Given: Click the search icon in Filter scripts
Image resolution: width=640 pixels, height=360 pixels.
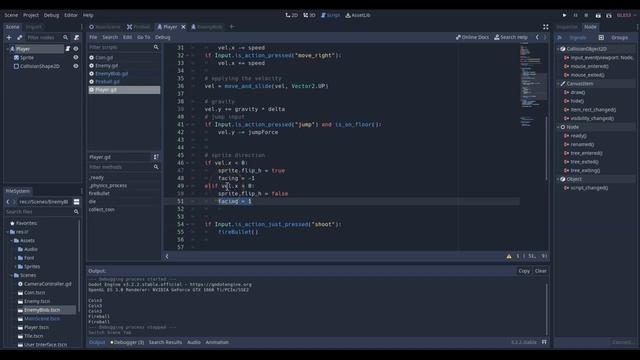Looking at the screenshot, I should (x=156, y=47).
